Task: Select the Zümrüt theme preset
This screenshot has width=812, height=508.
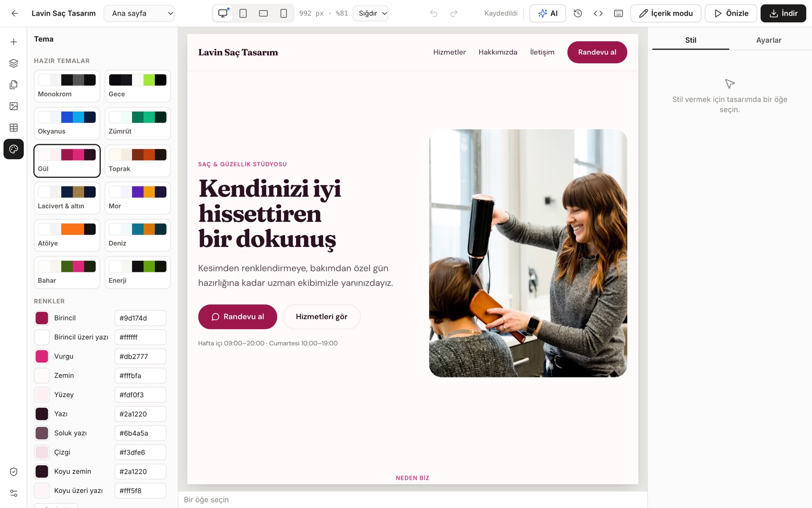Action: (138, 123)
